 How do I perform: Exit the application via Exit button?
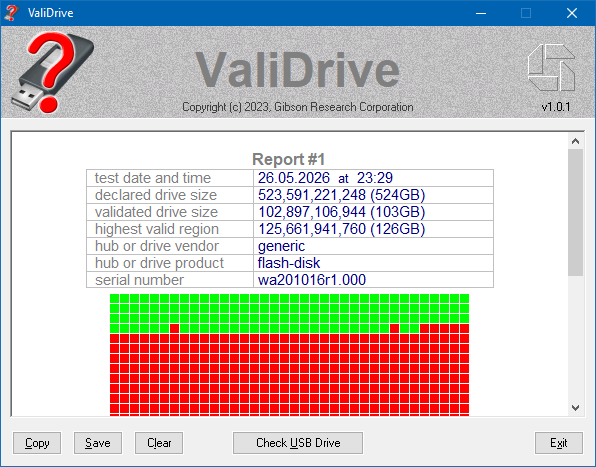coord(559,443)
